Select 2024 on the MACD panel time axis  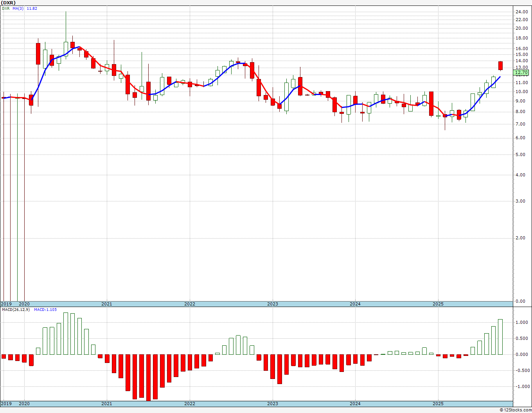coord(355,404)
